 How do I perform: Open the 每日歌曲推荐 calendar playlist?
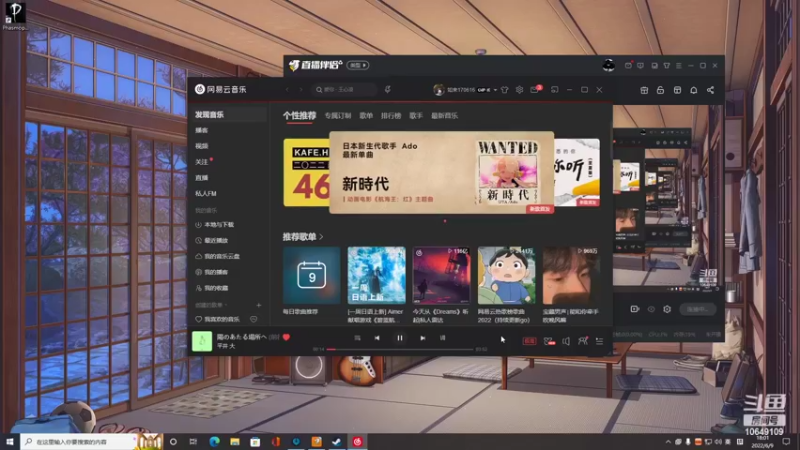(312, 276)
